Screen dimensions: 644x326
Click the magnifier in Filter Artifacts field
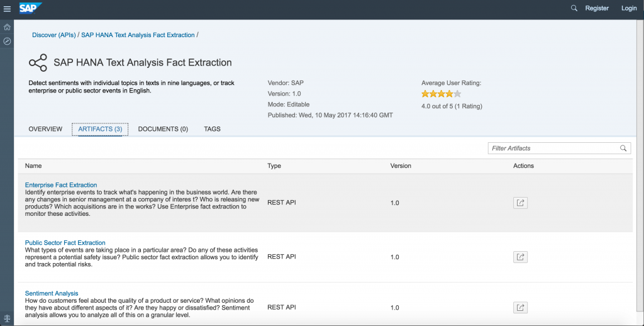click(623, 149)
